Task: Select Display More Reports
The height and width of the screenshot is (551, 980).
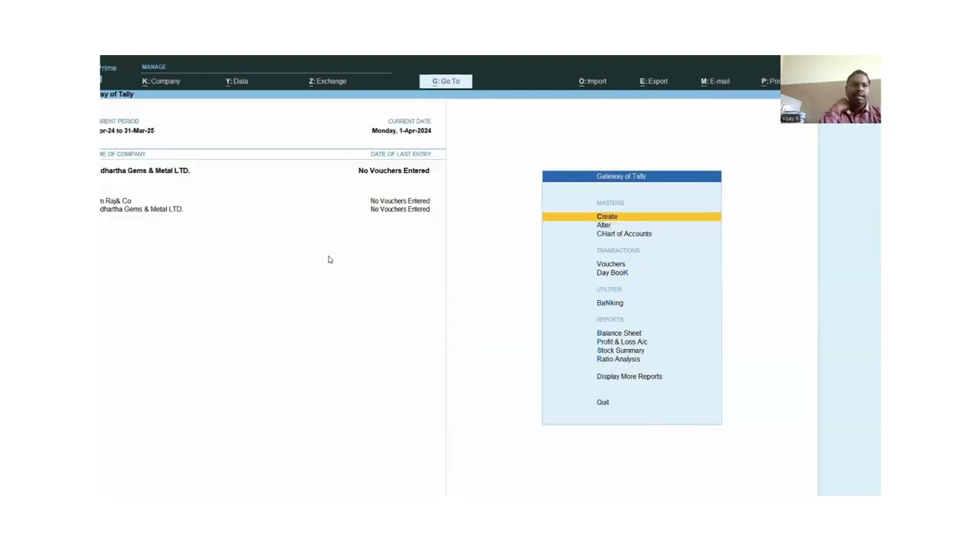Action: (x=629, y=377)
